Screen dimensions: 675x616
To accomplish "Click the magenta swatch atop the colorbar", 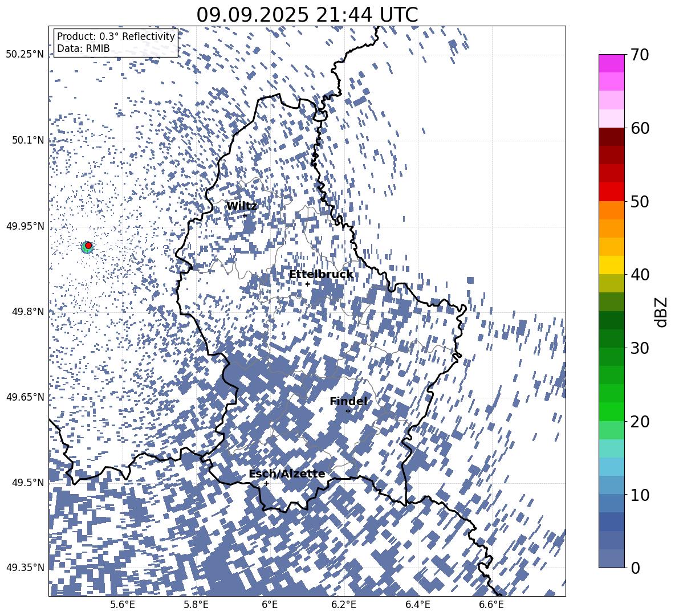I will point(611,63).
